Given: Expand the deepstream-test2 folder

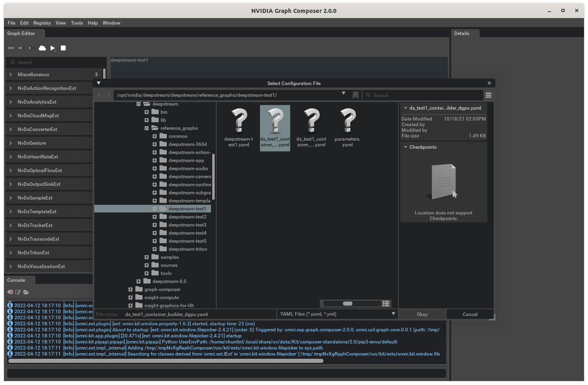Looking at the screenshot, I should (x=155, y=216).
